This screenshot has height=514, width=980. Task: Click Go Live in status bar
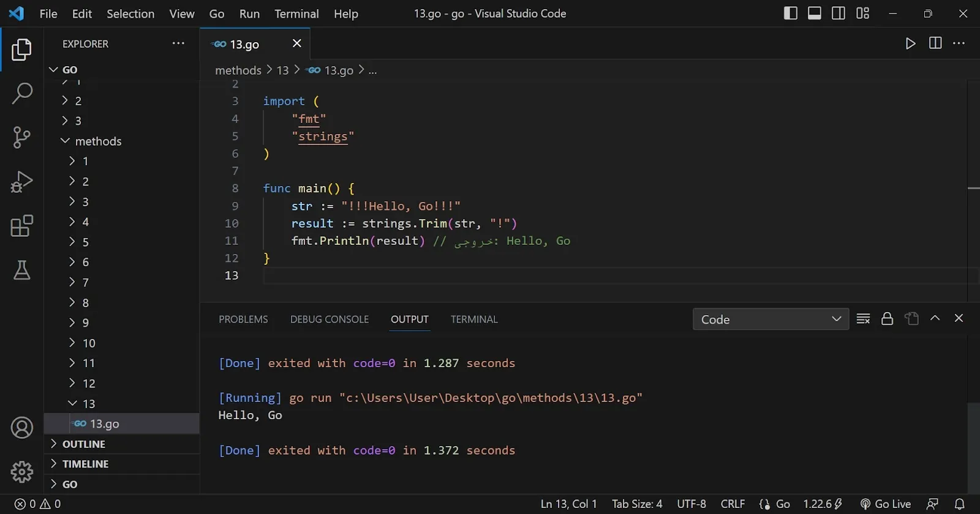tap(886, 504)
